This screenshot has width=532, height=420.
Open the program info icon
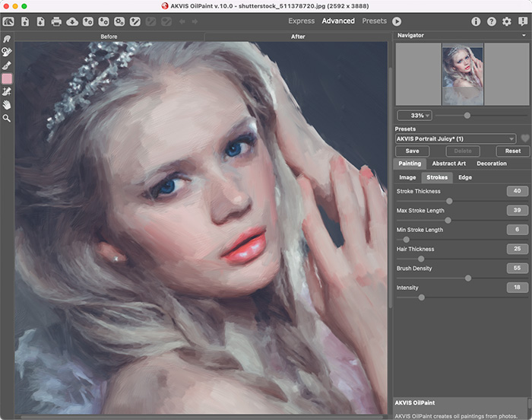(x=476, y=21)
